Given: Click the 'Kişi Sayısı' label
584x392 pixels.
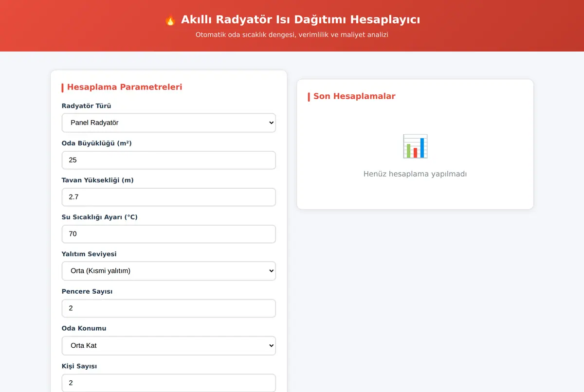Looking at the screenshot, I should pyautogui.click(x=79, y=366).
